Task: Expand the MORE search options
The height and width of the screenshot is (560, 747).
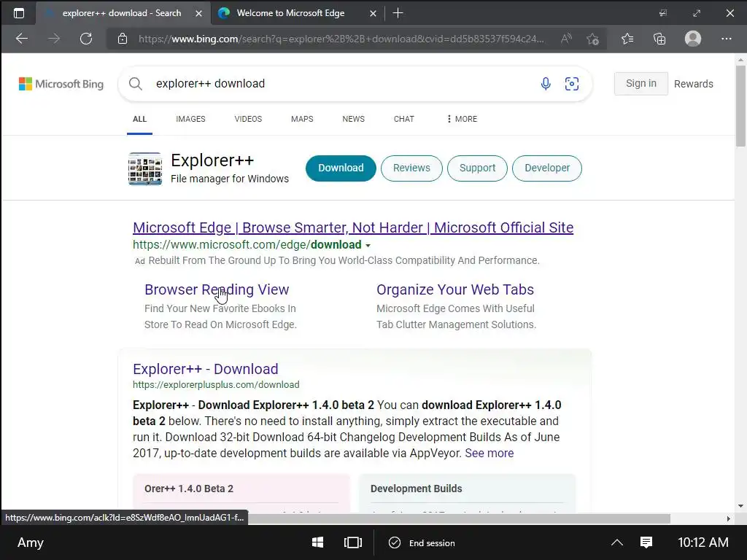Action: click(x=462, y=119)
